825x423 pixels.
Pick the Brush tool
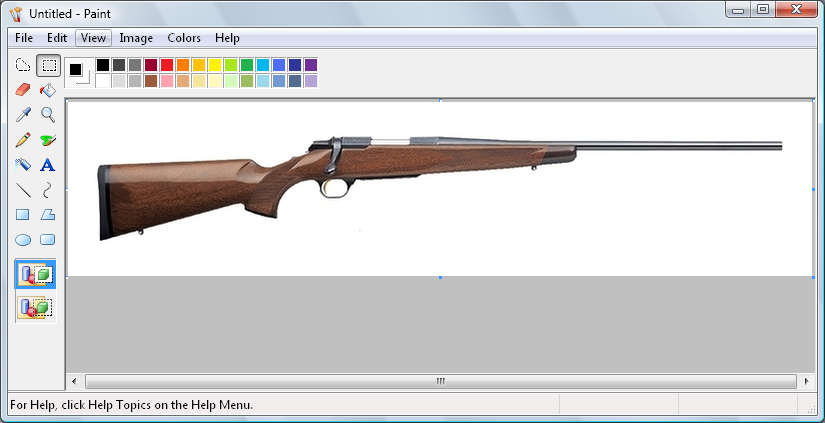coord(47,140)
